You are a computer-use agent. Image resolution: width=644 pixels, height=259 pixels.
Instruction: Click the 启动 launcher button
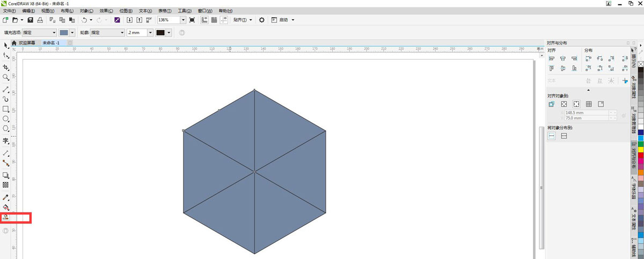pyautogui.click(x=283, y=20)
